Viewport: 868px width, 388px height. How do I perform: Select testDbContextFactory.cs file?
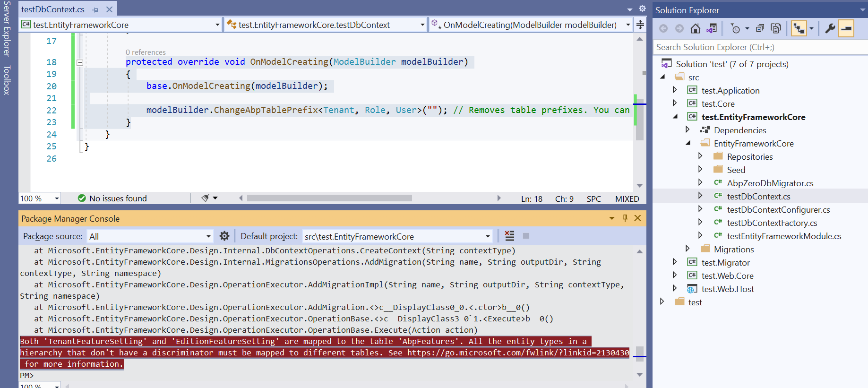(x=772, y=223)
